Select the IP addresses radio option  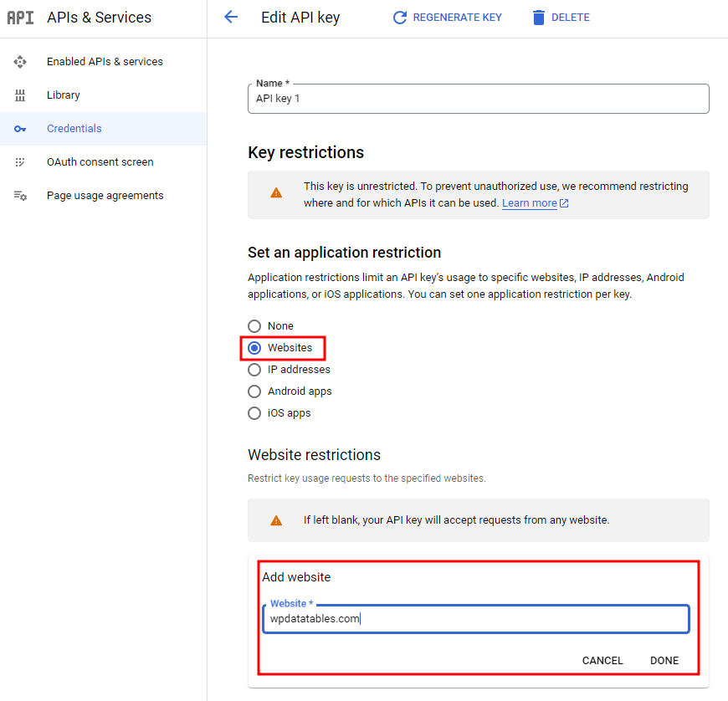tap(254, 370)
